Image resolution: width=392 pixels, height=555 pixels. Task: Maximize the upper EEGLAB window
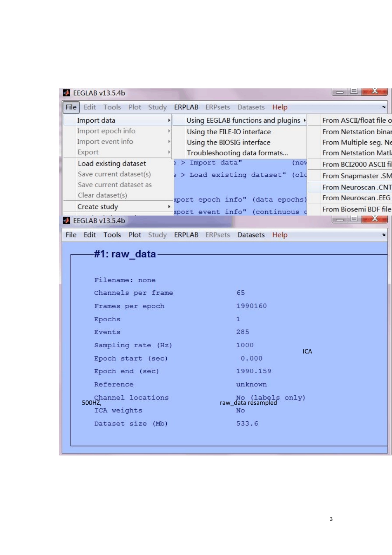354,91
